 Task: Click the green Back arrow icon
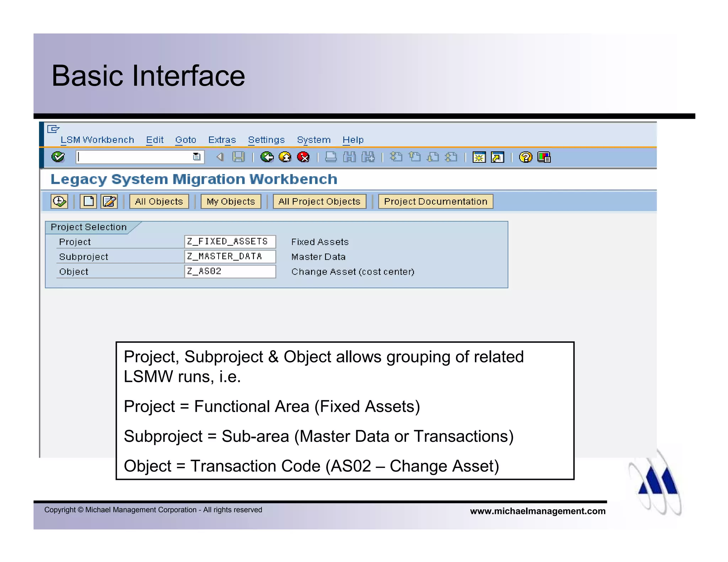267,157
